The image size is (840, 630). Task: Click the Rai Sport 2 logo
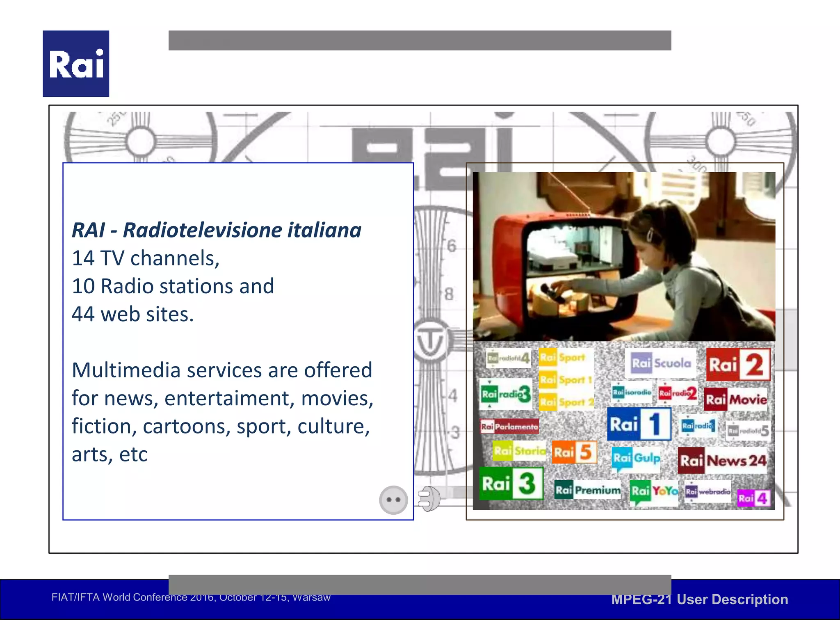click(x=566, y=402)
